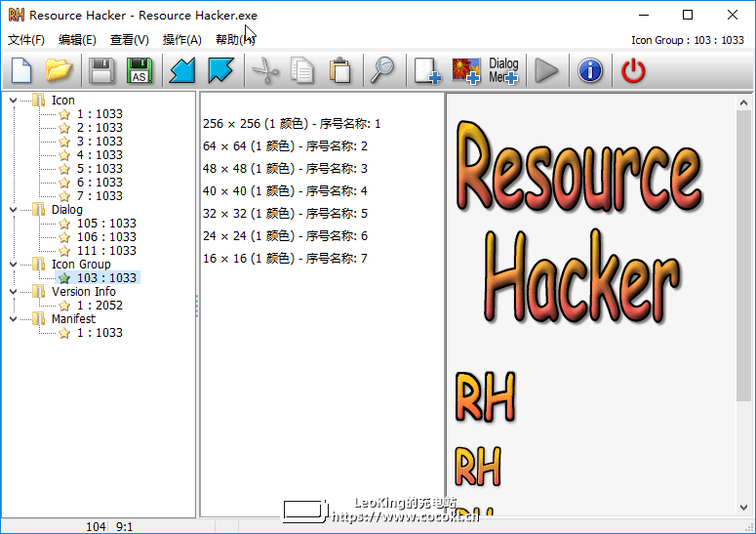Add new resource from blank script icon

click(x=427, y=70)
